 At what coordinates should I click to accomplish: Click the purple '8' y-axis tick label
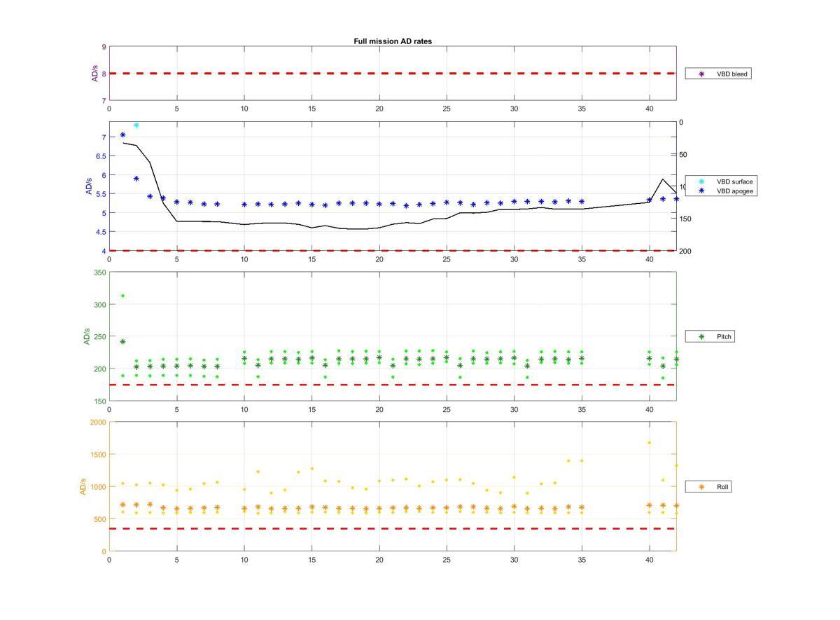(x=104, y=74)
